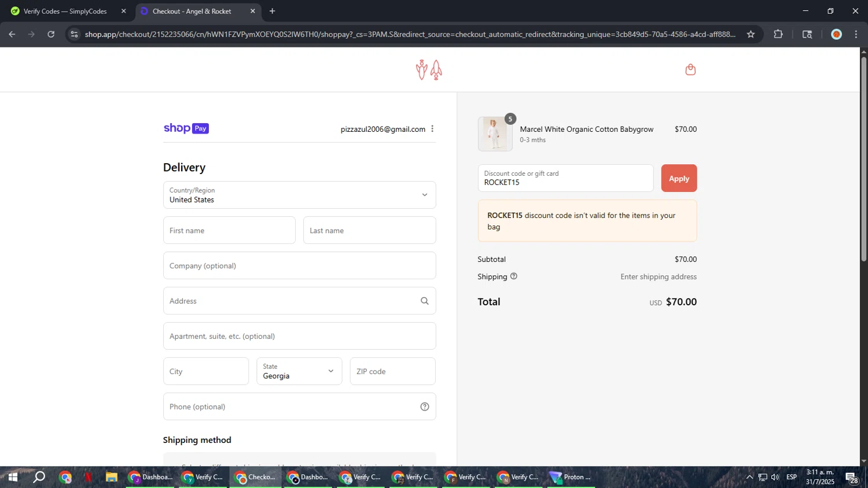Open the ESP language indicator in the tray

792,477
